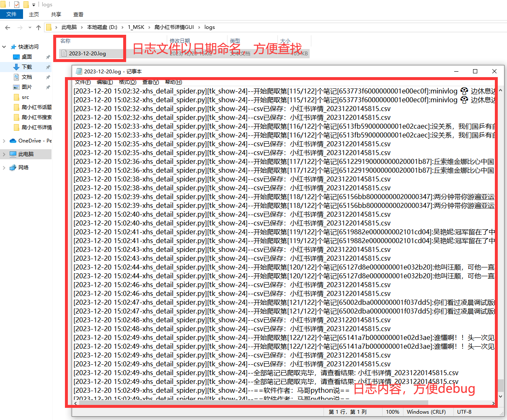Expand the 网络 tree node
This screenshot has height=420, width=507.
4,168
